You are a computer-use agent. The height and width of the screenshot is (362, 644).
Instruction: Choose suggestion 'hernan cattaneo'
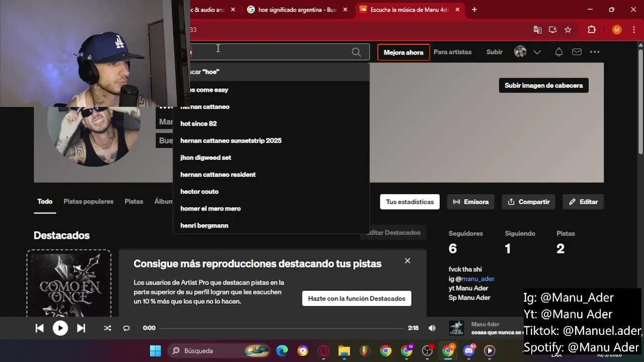[x=271, y=107]
